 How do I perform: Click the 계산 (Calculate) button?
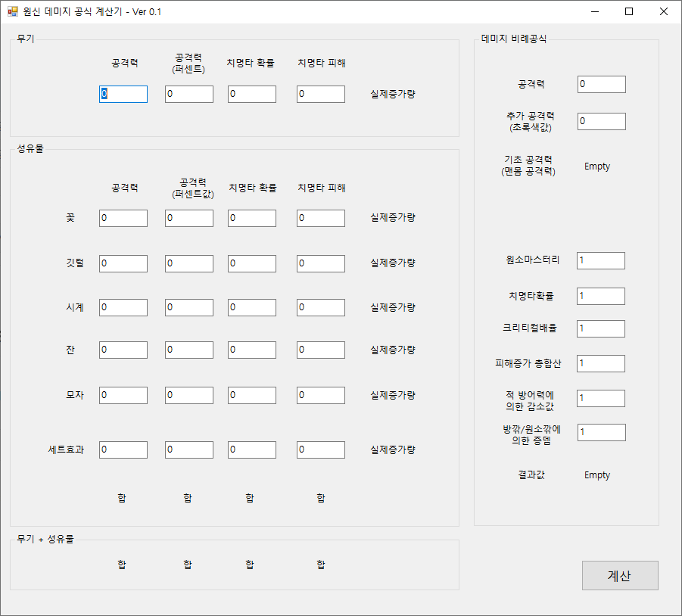619,575
